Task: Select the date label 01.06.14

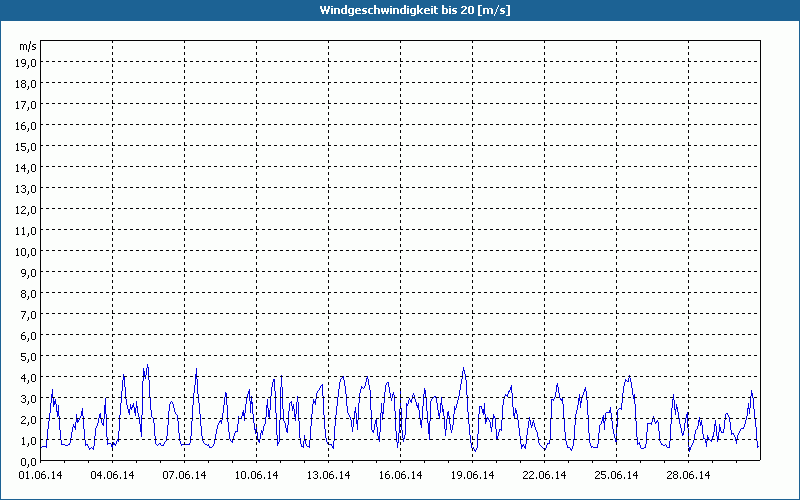Action: (x=40, y=475)
